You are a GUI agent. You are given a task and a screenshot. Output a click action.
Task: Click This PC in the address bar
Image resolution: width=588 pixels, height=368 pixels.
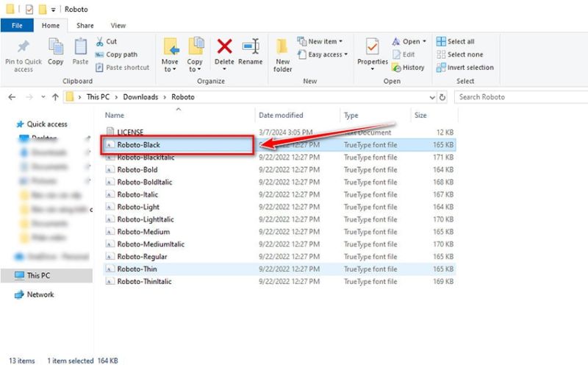[x=98, y=97]
